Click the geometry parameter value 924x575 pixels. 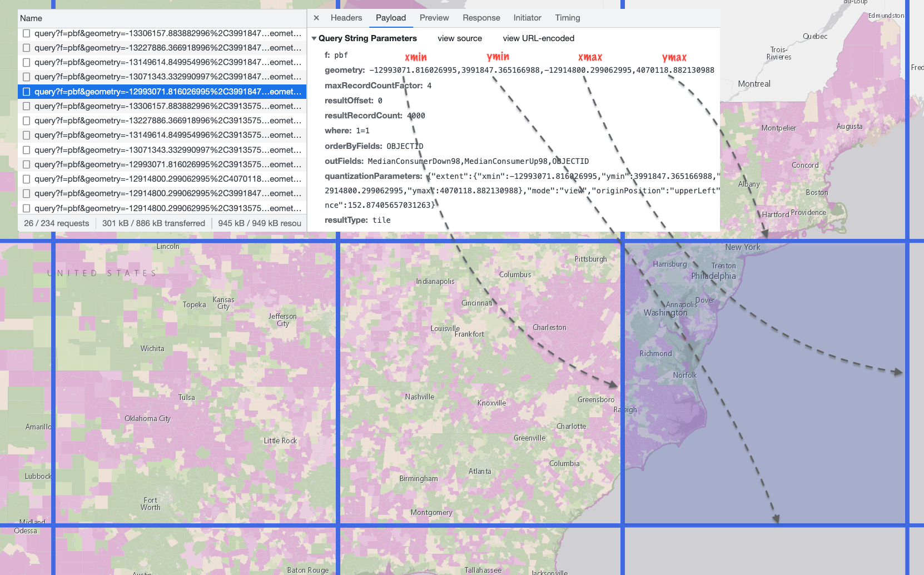pos(542,70)
